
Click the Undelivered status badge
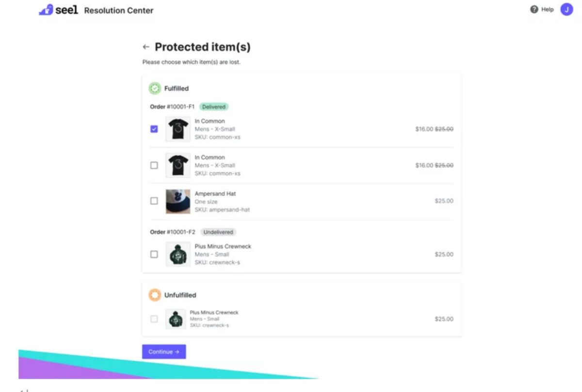pos(218,232)
